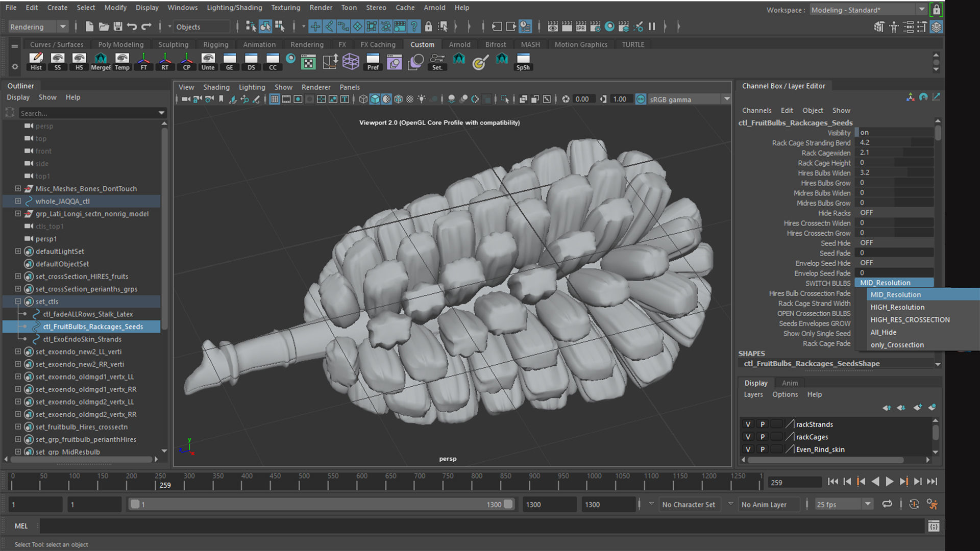Click the save scene icon
Image resolution: width=980 pixels, height=551 pixels.
[x=118, y=27]
